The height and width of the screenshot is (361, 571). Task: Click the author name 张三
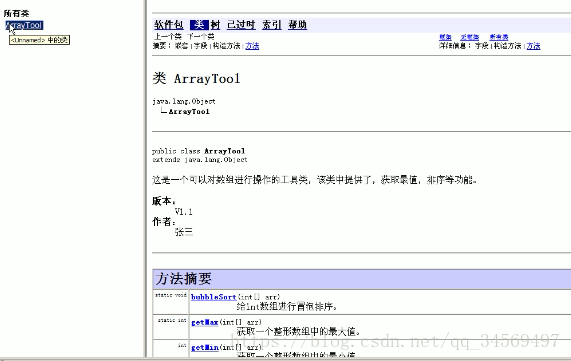184,232
